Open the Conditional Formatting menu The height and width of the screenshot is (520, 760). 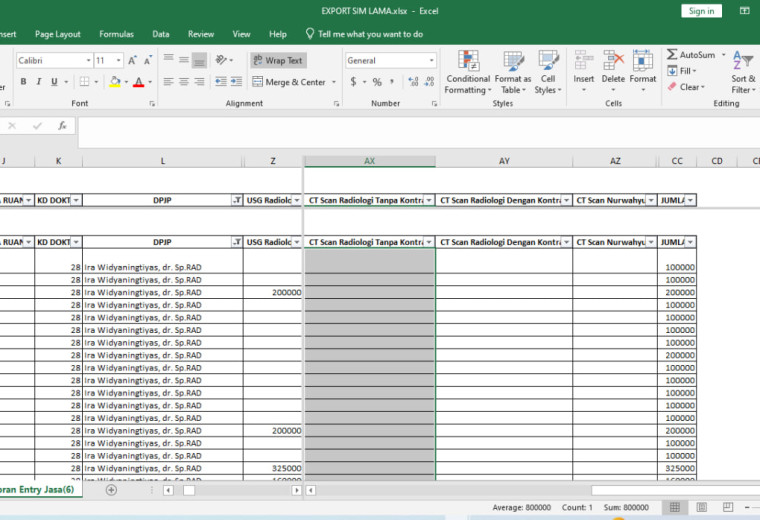(x=468, y=72)
